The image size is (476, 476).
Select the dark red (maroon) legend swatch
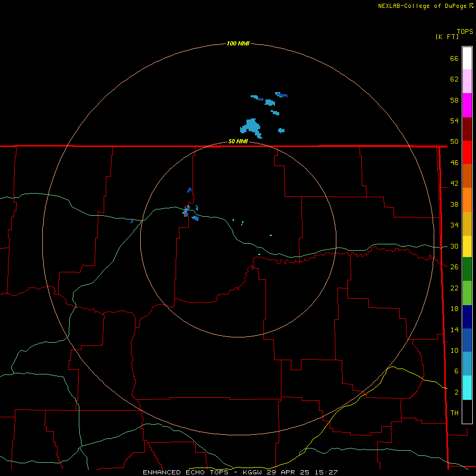click(x=467, y=130)
